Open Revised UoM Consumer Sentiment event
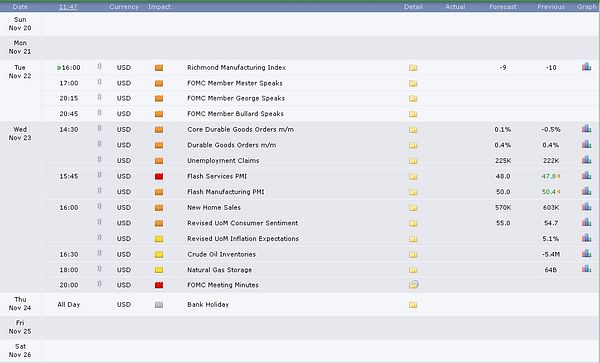The height and width of the screenshot is (363, 600). click(x=242, y=223)
